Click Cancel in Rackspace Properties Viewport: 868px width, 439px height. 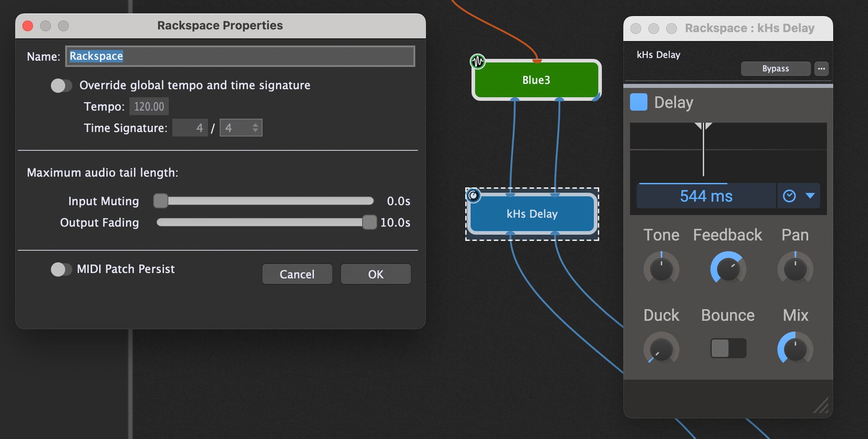(297, 274)
